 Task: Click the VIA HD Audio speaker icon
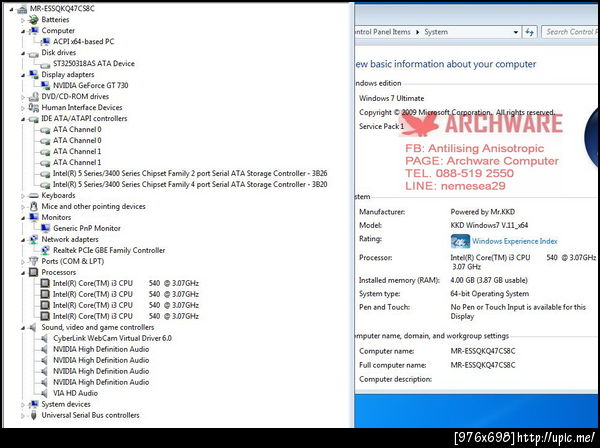click(45, 393)
